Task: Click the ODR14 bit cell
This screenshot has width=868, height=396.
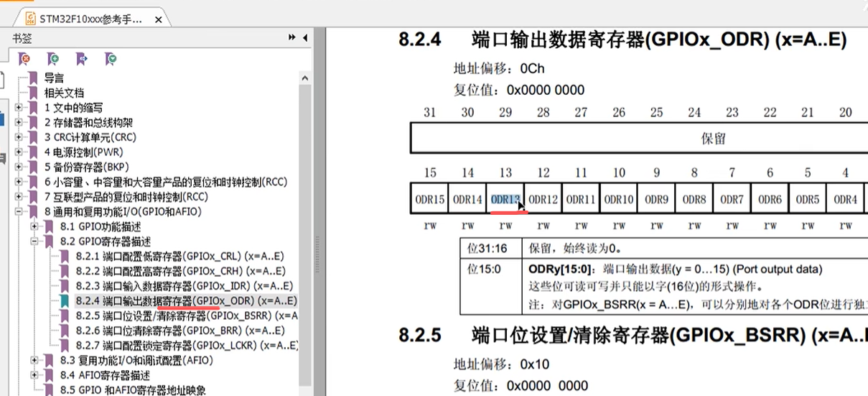Action: 467,199
